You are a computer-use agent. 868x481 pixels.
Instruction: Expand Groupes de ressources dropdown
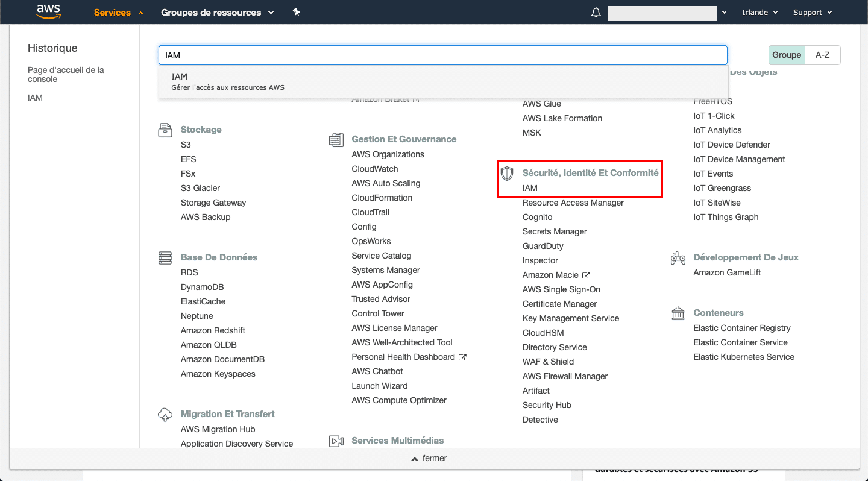pos(218,13)
